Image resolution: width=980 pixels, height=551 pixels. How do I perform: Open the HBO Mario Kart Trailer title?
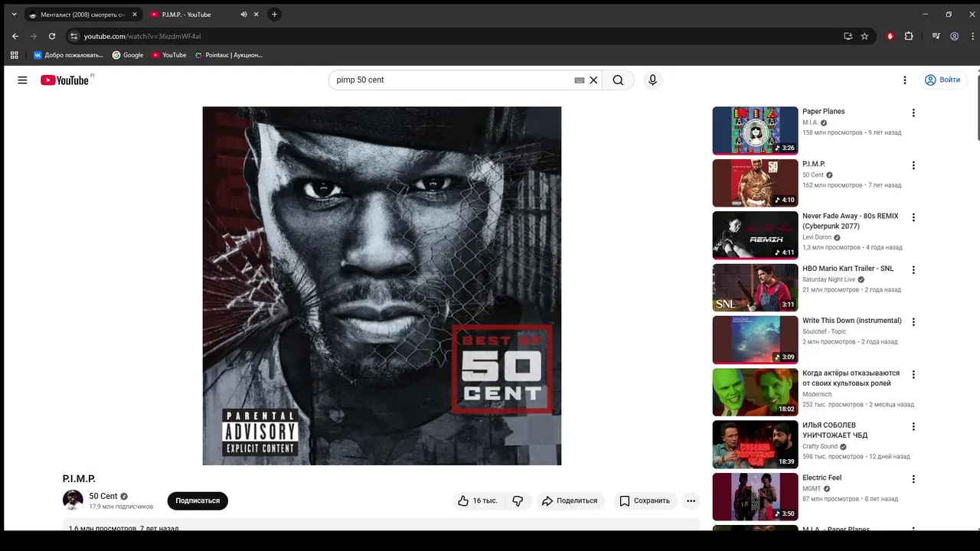pos(848,269)
